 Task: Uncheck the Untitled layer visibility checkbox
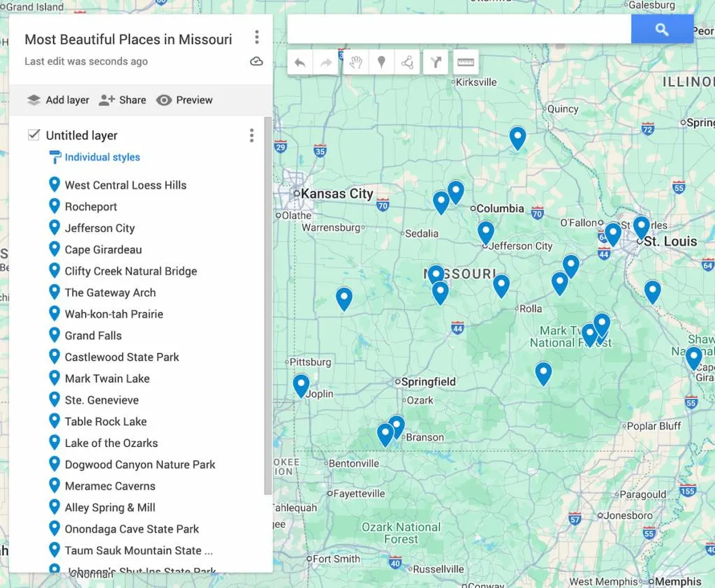34,135
